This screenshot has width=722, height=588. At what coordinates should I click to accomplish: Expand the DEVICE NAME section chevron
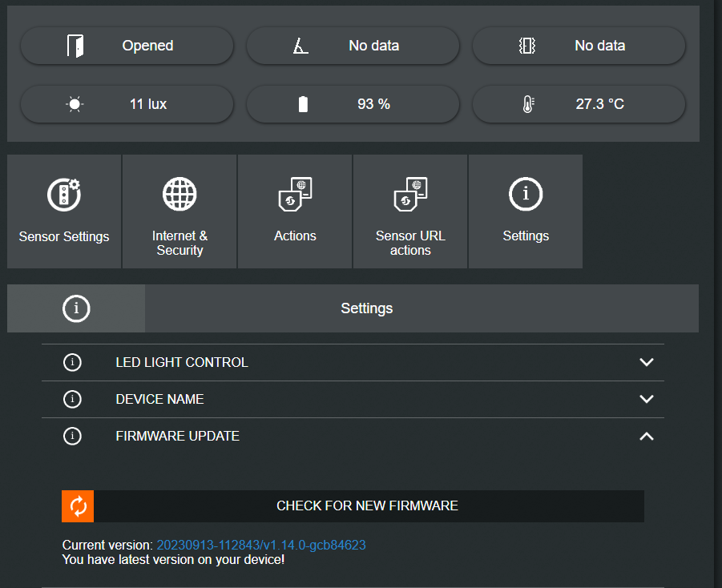647,399
